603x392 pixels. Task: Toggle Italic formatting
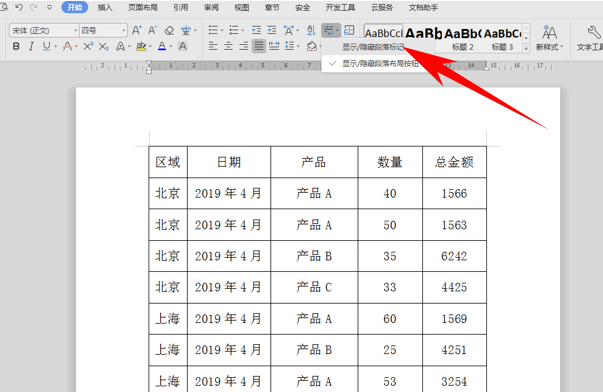[x=31, y=47]
